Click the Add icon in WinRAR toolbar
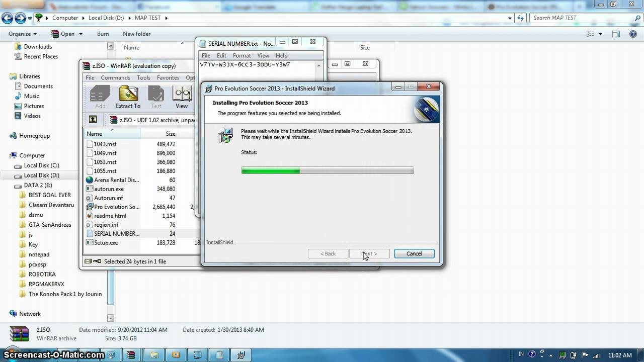 pos(100,97)
